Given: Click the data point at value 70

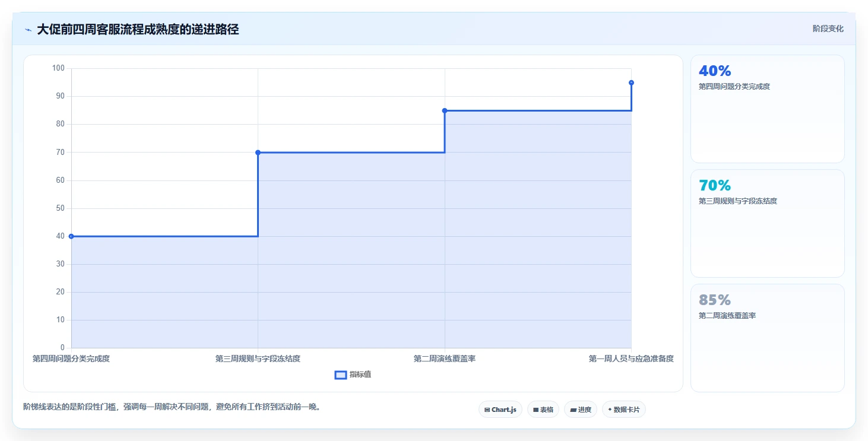Looking at the screenshot, I should point(258,153).
